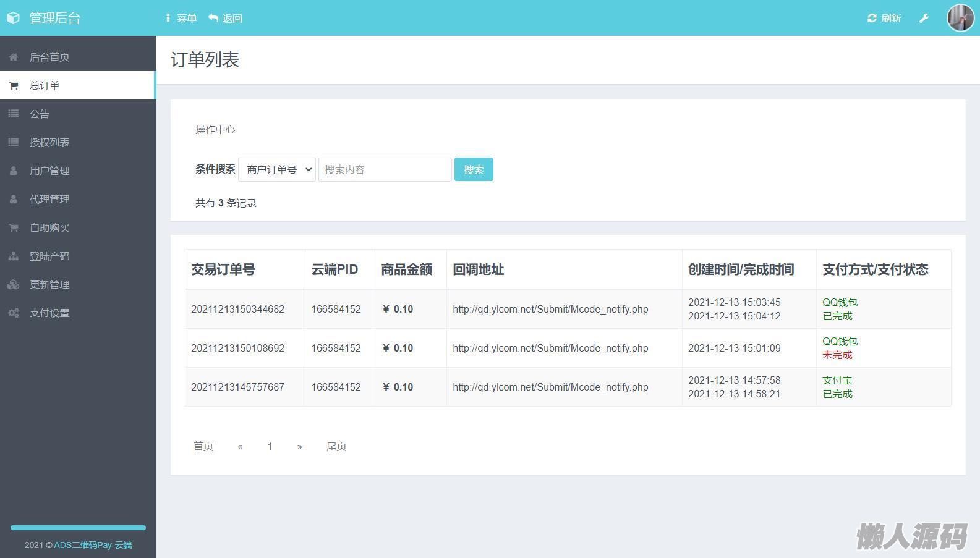Go to 尾页 last page link
Image resolution: width=980 pixels, height=558 pixels.
click(336, 446)
